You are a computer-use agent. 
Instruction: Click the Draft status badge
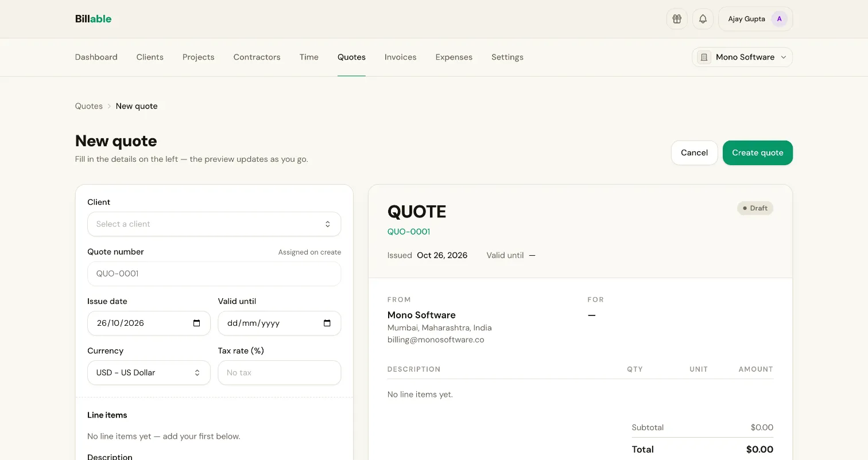point(755,208)
